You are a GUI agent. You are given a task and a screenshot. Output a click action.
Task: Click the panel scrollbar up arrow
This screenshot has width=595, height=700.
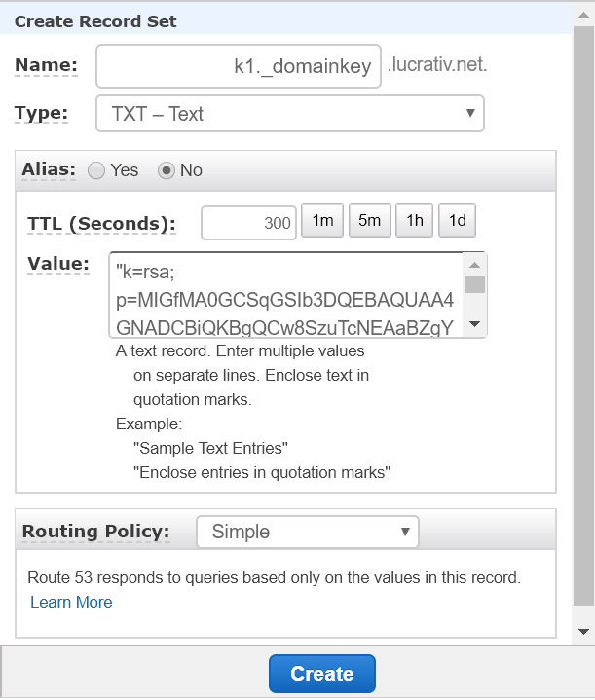pyautogui.click(x=583, y=15)
